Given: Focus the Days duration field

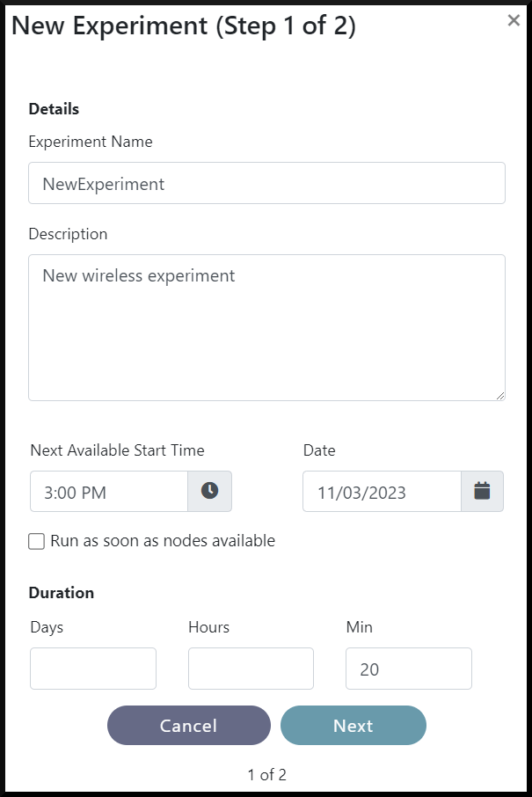Looking at the screenshot, I should pyautogui.click(x=93, y=669).
